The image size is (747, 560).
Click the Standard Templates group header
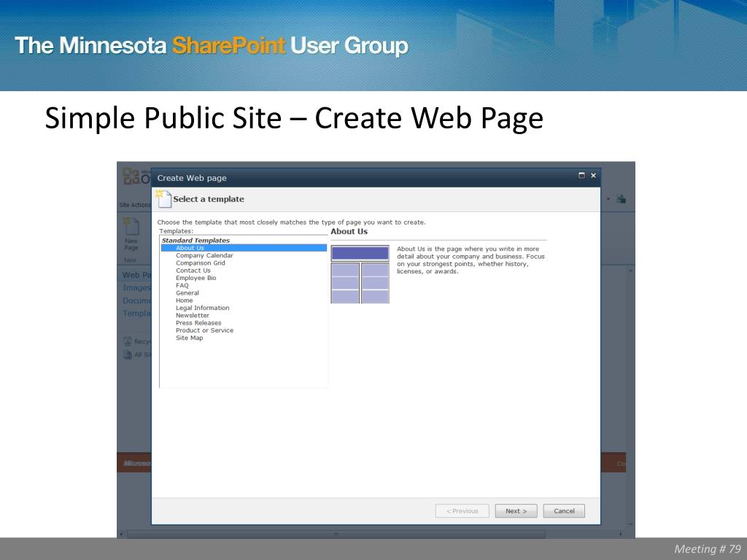pyautogui.click(x=196, y=241)
